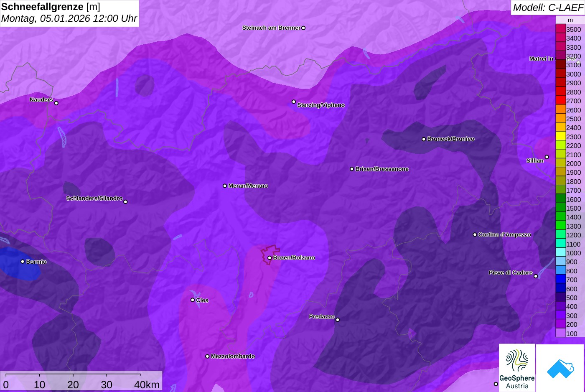Click the Bormio marker dot
This screenshot has width=585, height=392.
[x=23, y=262]
